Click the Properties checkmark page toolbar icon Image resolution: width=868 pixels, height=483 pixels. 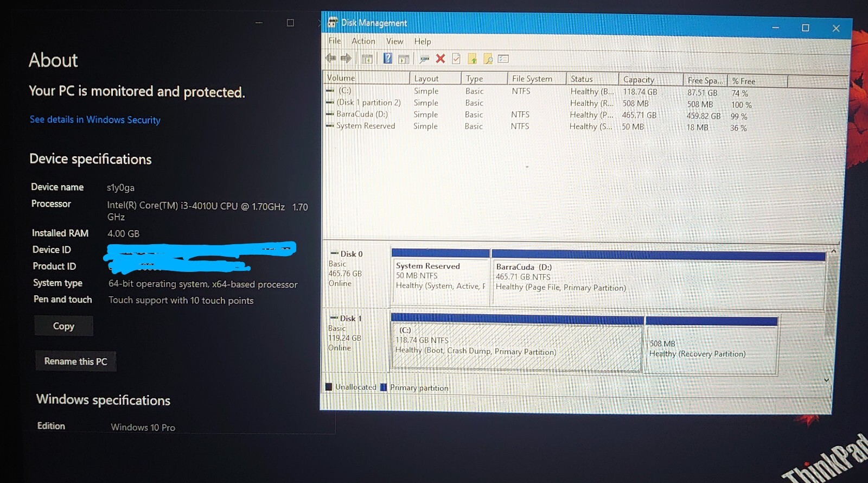point(456,59)
